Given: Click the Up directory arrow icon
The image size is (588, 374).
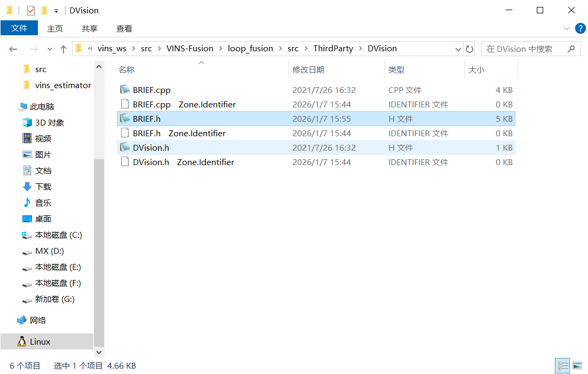Looking at the screenshot, I should (63, 49).
